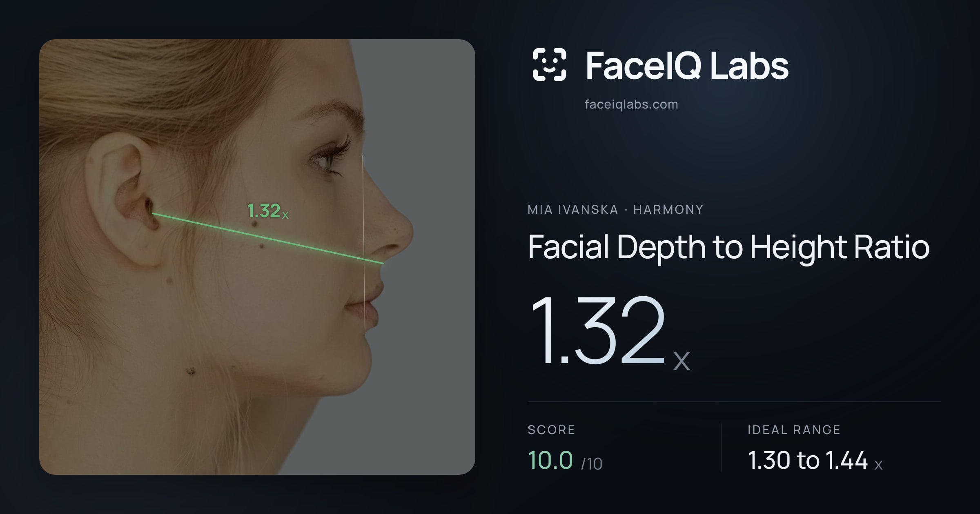Click the green 1.32x overlay label on photo
The height and width of the screenshot is (514, 980).
click(267, 211)
